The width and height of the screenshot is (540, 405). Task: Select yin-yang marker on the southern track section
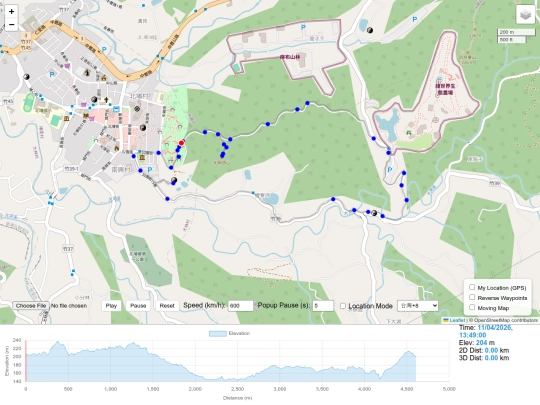click(x=374, y=213)
